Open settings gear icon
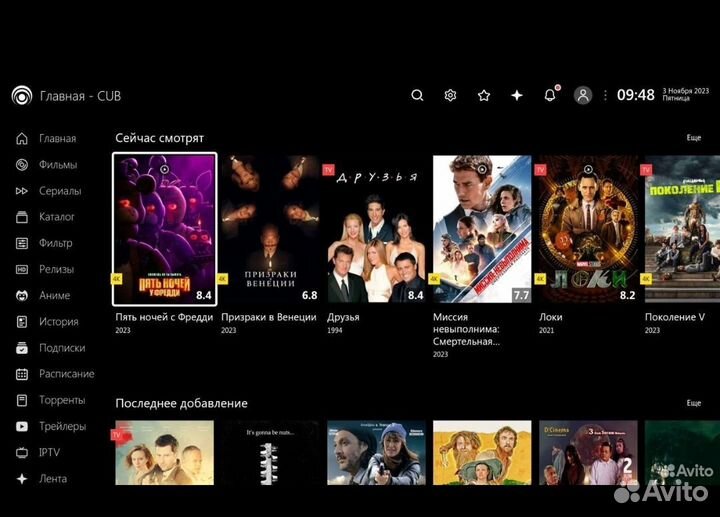This screenshot has width=720, height=517. click(450, 96)
